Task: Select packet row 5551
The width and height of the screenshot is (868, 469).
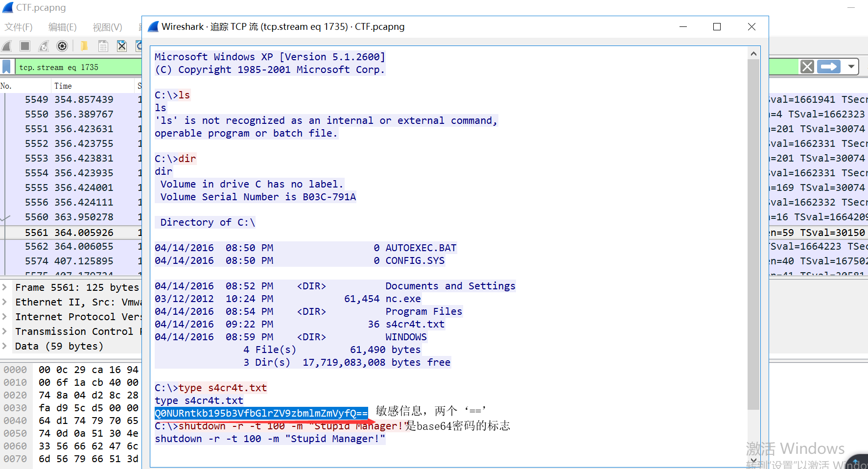Action: 71,129
